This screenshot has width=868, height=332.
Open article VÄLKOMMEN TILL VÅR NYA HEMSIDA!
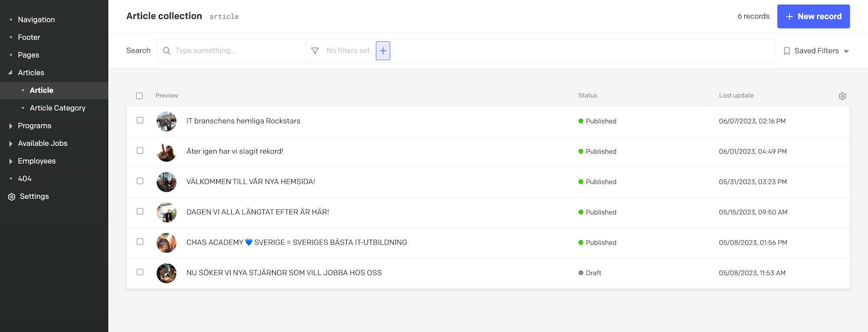click(251, 182)
